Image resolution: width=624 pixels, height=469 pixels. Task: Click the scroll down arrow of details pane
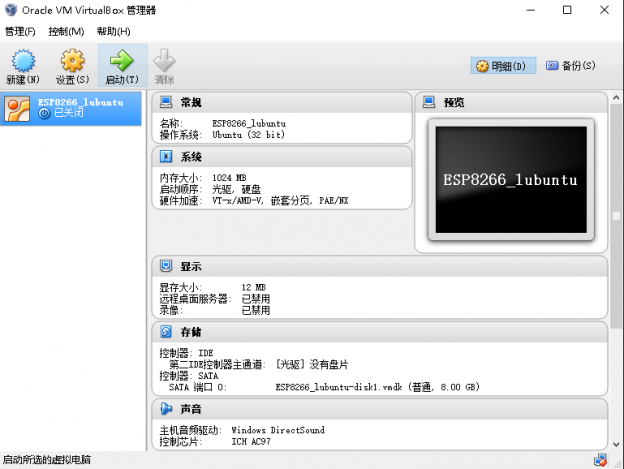click(x=616, y=444)
